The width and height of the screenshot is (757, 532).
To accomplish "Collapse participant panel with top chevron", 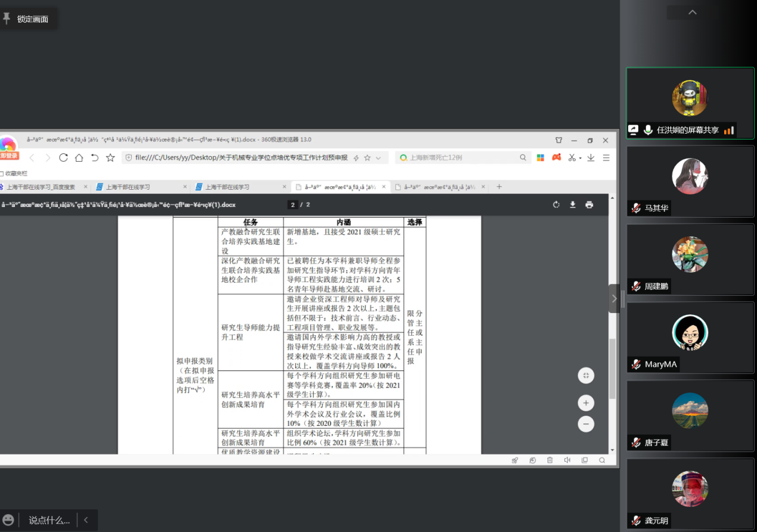I will coord(692,13).
